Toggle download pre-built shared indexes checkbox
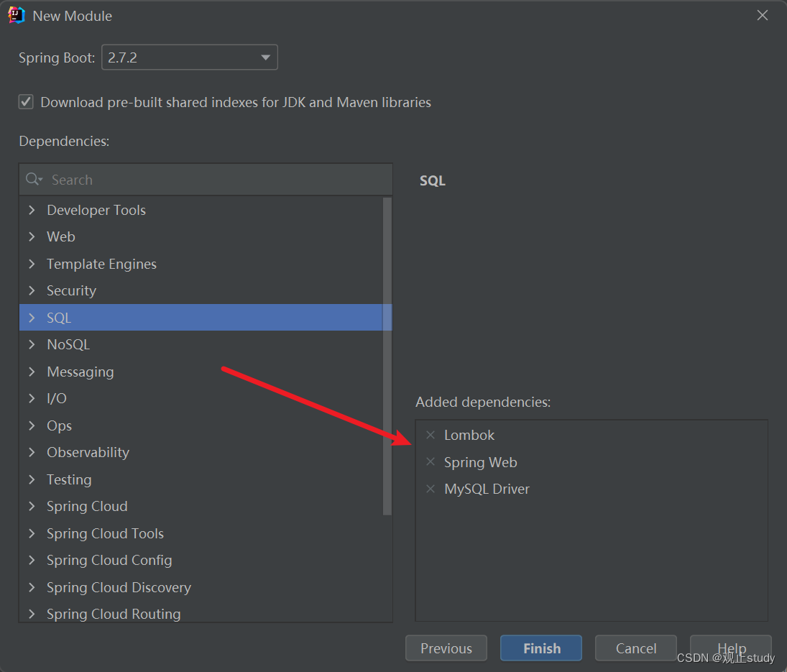Viewport: 787px width, 672px height. coord(26,102)
